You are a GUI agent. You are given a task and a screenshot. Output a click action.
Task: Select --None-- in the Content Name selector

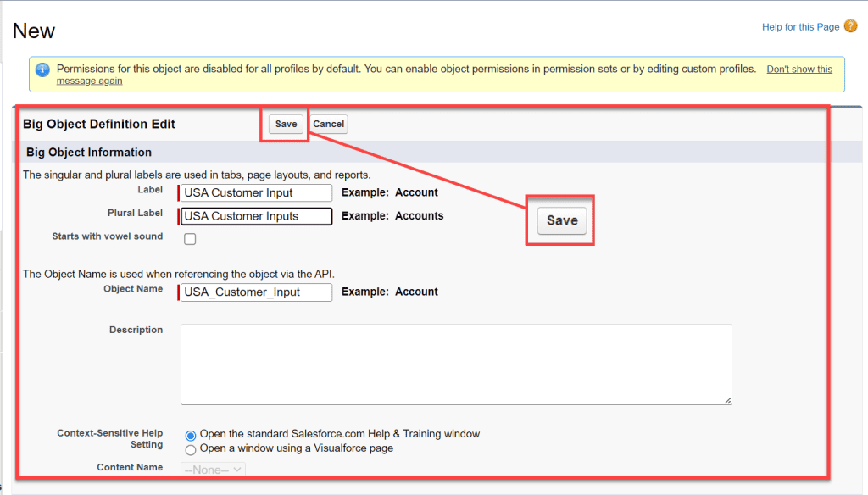click(x=212, y=469)
